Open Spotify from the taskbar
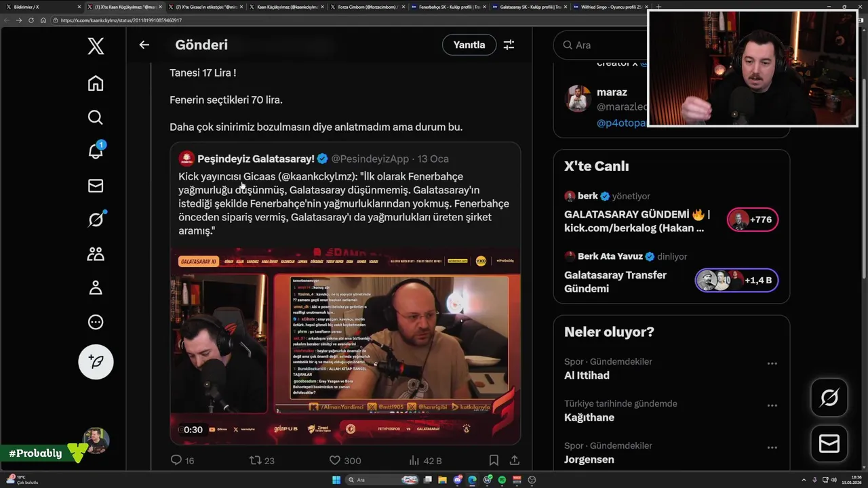Image resolution: width=868 pixels, height=488 pixels. click(502, 480)
